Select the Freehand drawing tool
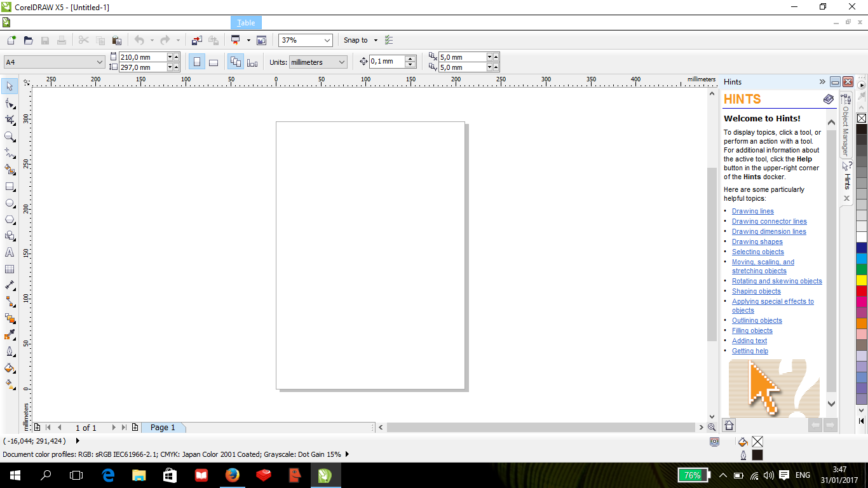Viewport: 868px width, 488px height. coord(10,152)
